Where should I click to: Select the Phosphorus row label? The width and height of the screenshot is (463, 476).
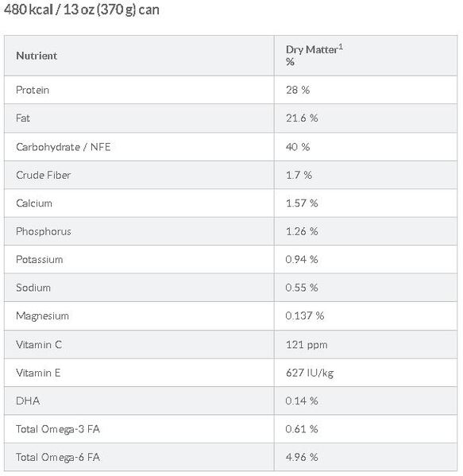click(44, 231)
